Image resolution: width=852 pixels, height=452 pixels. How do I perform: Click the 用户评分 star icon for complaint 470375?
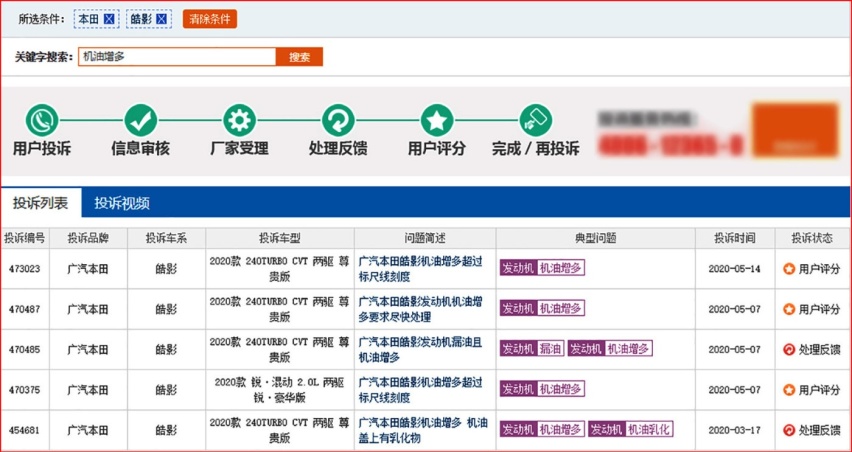789,390
